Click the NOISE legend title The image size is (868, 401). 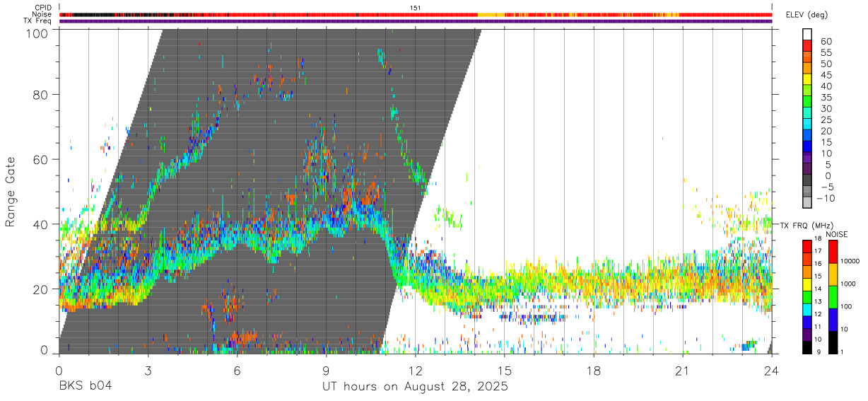[x=836, y=235]
